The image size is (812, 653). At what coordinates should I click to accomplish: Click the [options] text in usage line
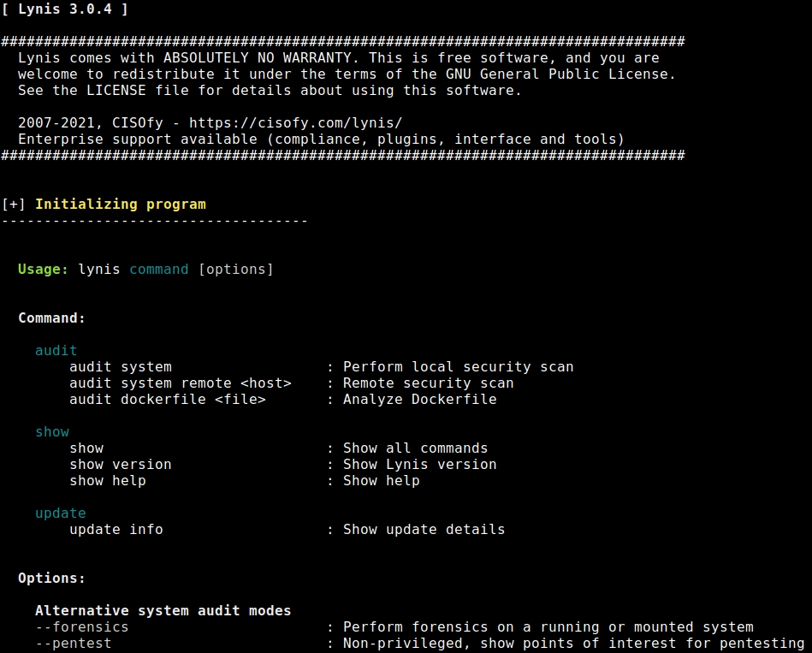[235, 270]
